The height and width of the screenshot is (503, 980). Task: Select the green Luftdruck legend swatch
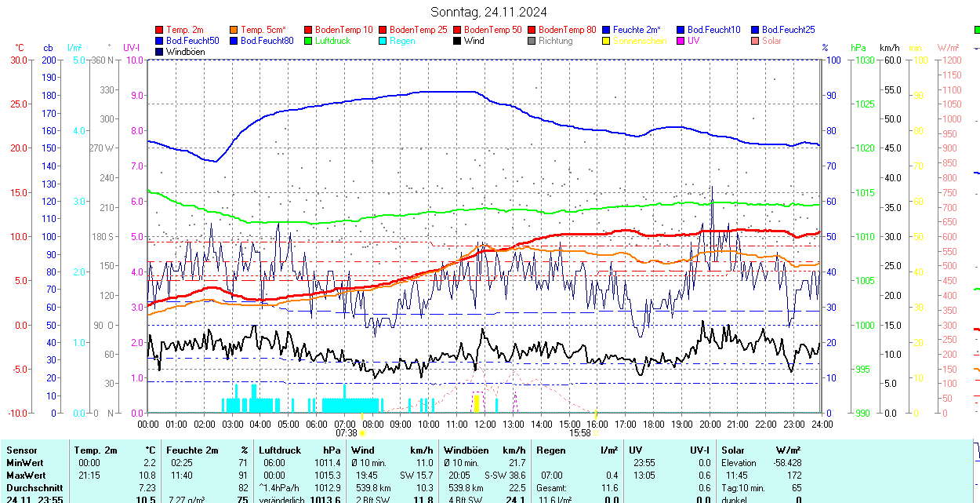(x=308, y=41)
